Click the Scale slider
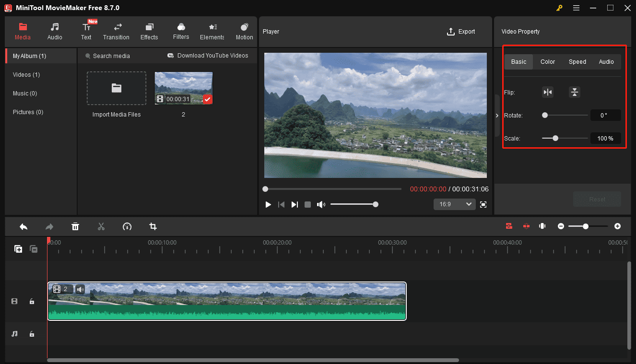The image size is (636, 364). point(565,138)
